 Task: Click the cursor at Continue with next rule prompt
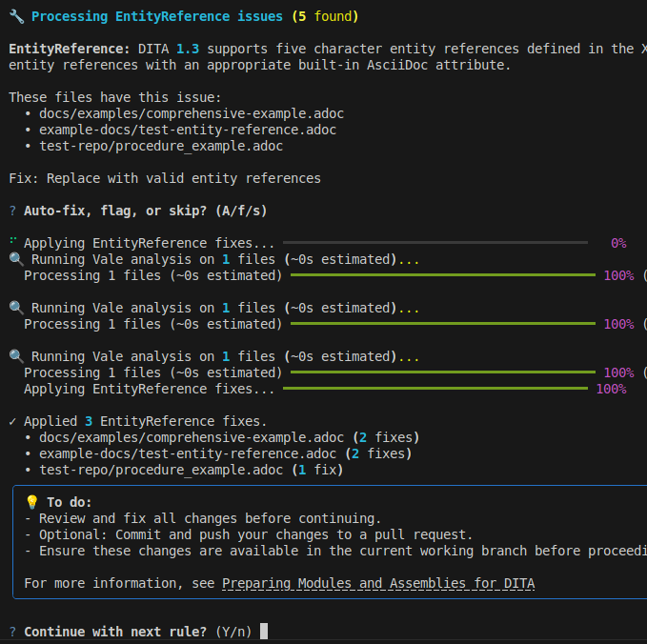click(264, 632)
